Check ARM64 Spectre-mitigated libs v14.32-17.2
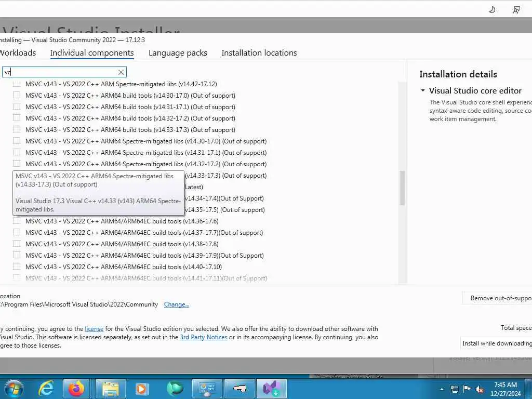This screenshot has height=399, width=532. (x=17, y=164)
